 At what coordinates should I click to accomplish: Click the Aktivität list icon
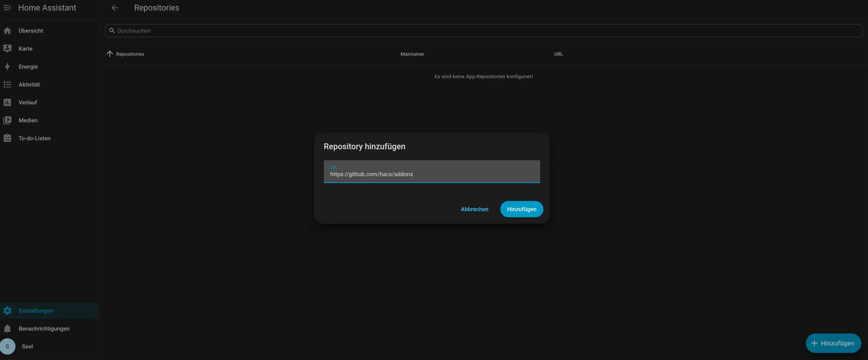7,84
